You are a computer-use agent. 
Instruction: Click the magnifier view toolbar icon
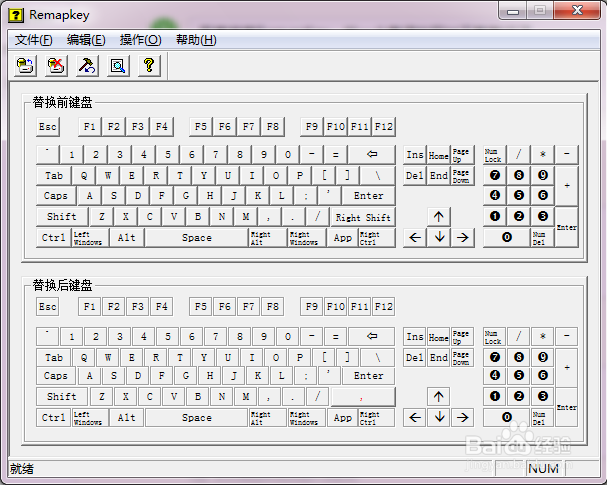tap(118, 65)
